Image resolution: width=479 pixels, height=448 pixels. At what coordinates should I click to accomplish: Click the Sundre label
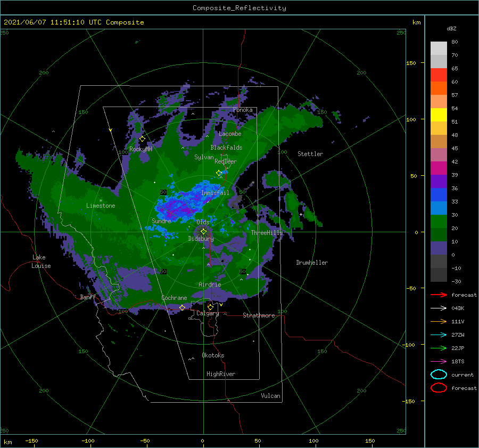pyautogui.click(x=162, y=221)
